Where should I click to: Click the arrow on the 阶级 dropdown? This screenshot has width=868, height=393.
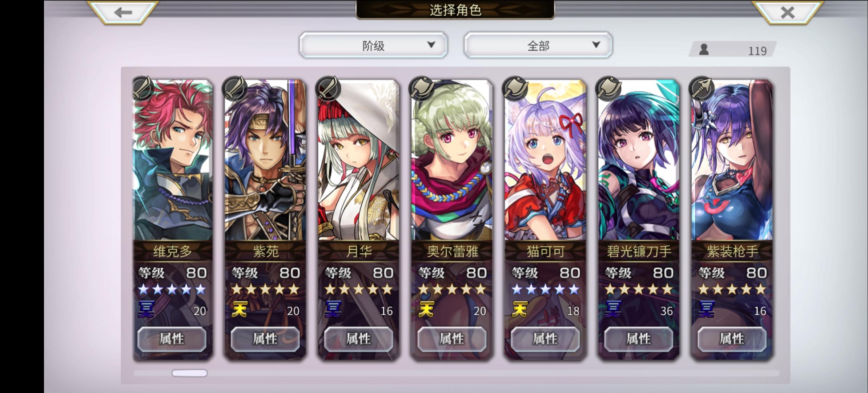(x=431, y=45)
